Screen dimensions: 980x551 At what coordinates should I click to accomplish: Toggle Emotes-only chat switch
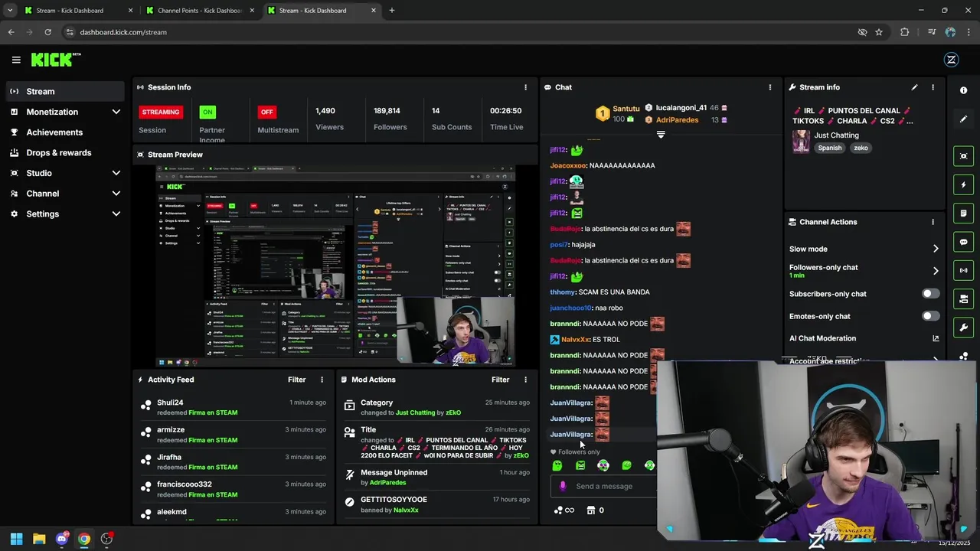click(930, 316)
